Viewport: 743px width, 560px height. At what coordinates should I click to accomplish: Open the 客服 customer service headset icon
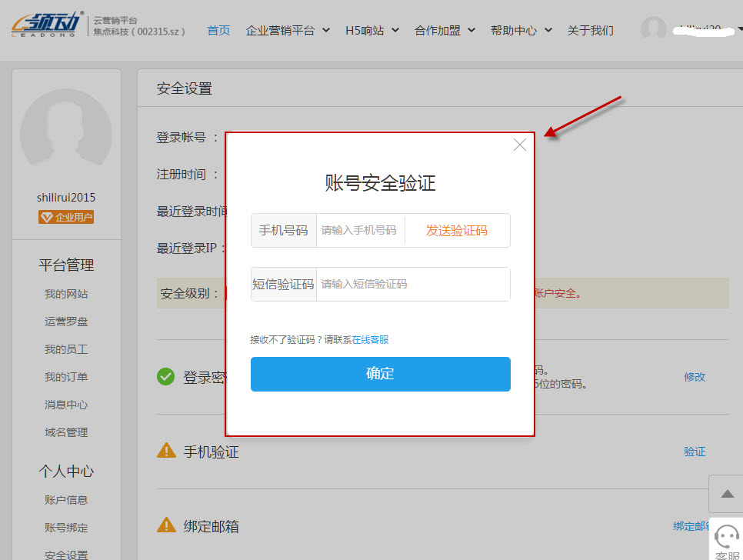coord(726,536)
